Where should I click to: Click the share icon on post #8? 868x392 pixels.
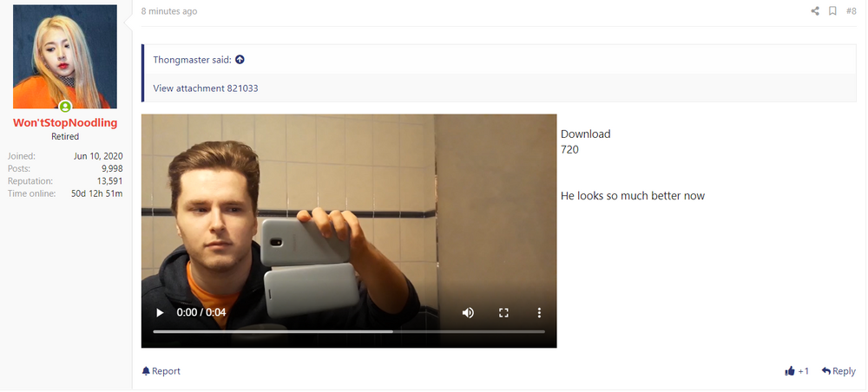(x=815, y=11)
